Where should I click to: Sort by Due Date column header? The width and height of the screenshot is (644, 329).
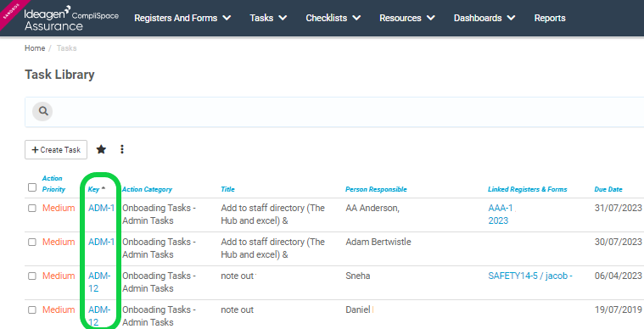[608, 189]
